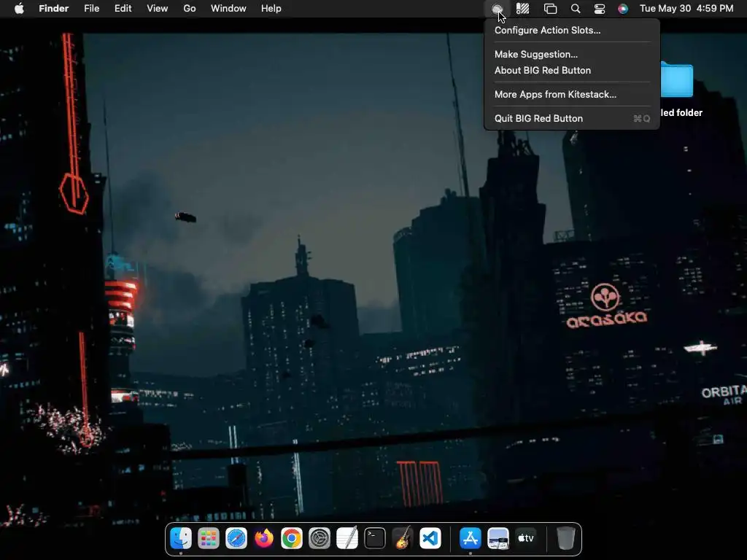The width and height of the screenshot is (747, 560).
Task: Click the date and time display
Action: pos(686,9)
